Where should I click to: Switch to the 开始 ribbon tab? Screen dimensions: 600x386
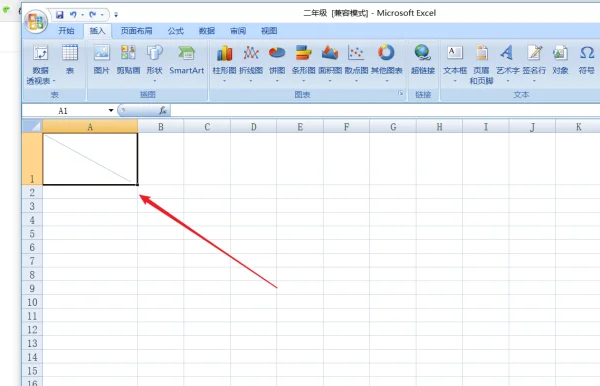pos(66,31)
